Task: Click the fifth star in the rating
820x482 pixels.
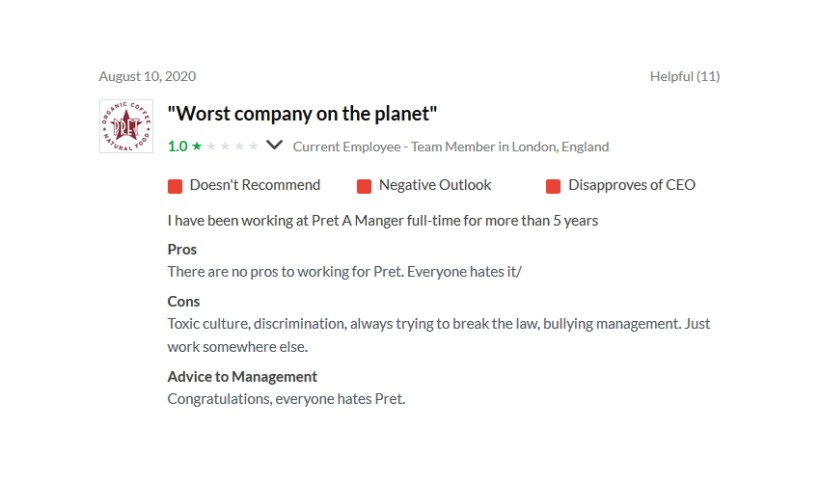Action: click(x=253, y=146)
